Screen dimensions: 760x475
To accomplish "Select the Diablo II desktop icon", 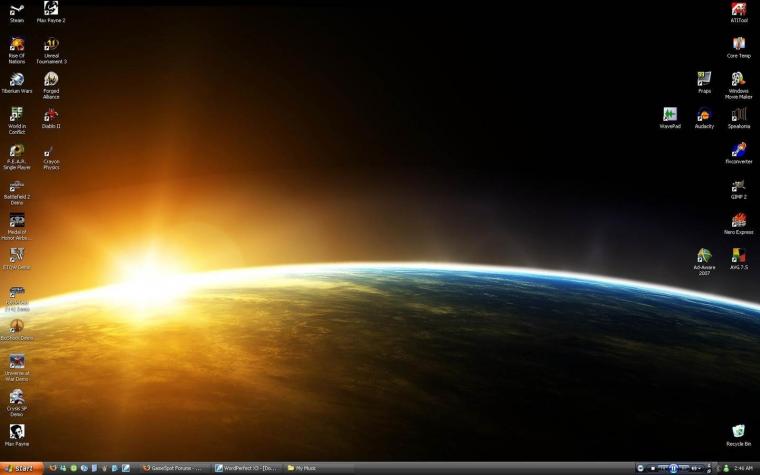I will coord(51,118).
